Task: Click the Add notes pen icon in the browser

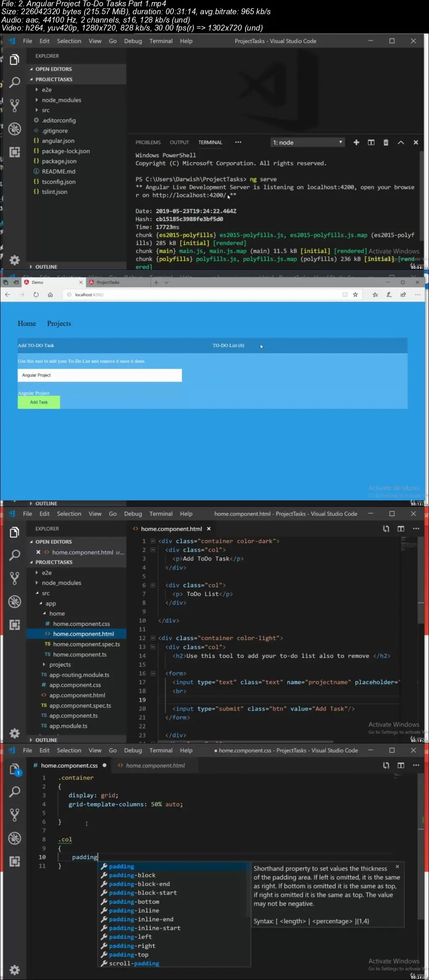Action: tap(389, 295)
